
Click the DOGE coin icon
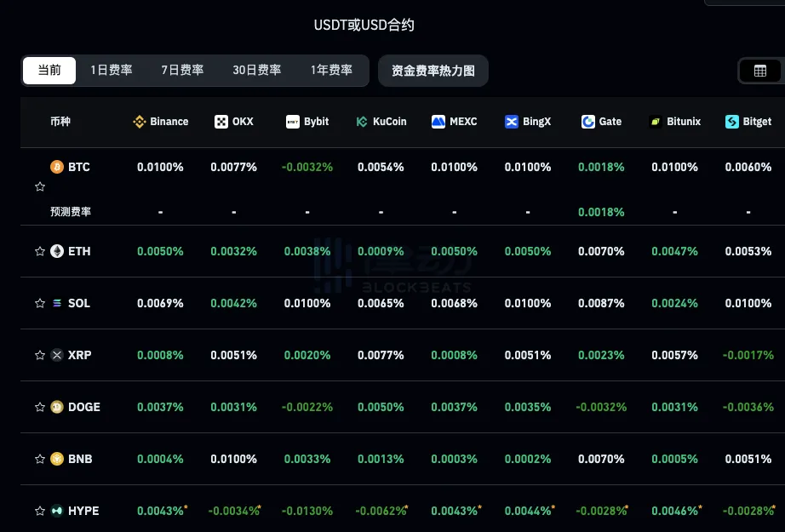(57, 407)
